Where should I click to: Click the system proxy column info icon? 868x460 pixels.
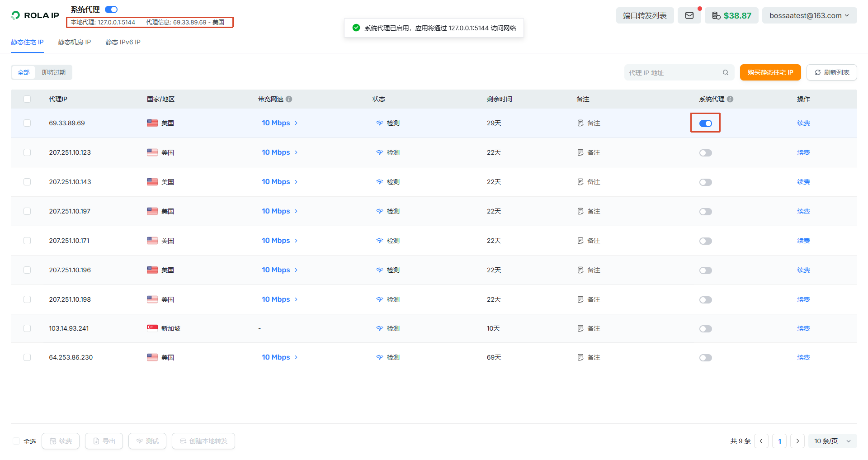point(730,99)
